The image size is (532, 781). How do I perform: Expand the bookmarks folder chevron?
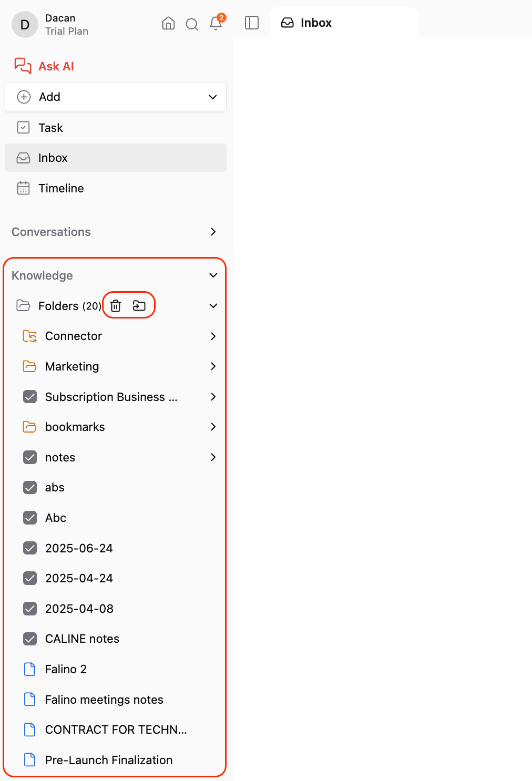click(213, 426)
